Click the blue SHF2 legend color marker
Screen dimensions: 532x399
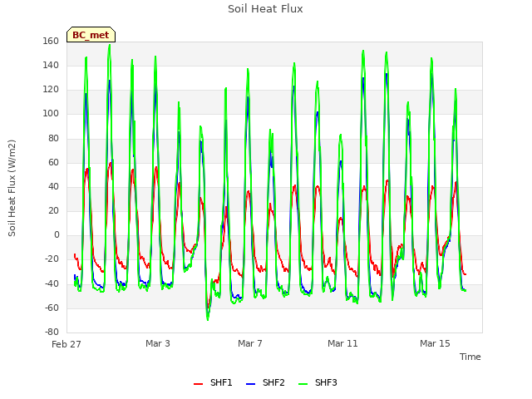click(250, 384)
